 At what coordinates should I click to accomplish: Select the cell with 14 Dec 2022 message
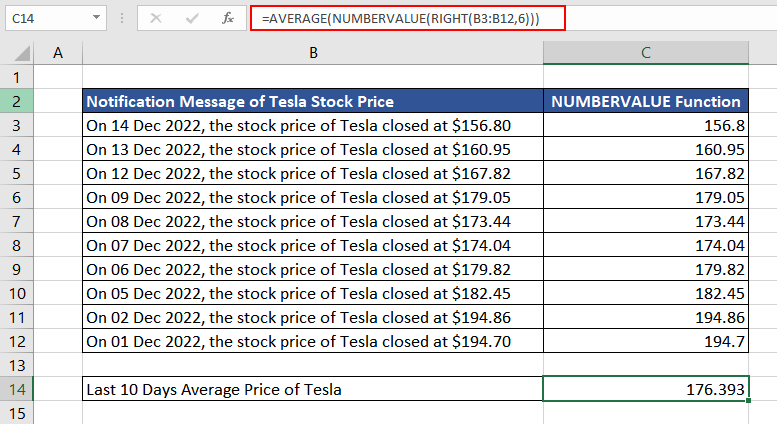pyautogui.click(x=313, y=125)
